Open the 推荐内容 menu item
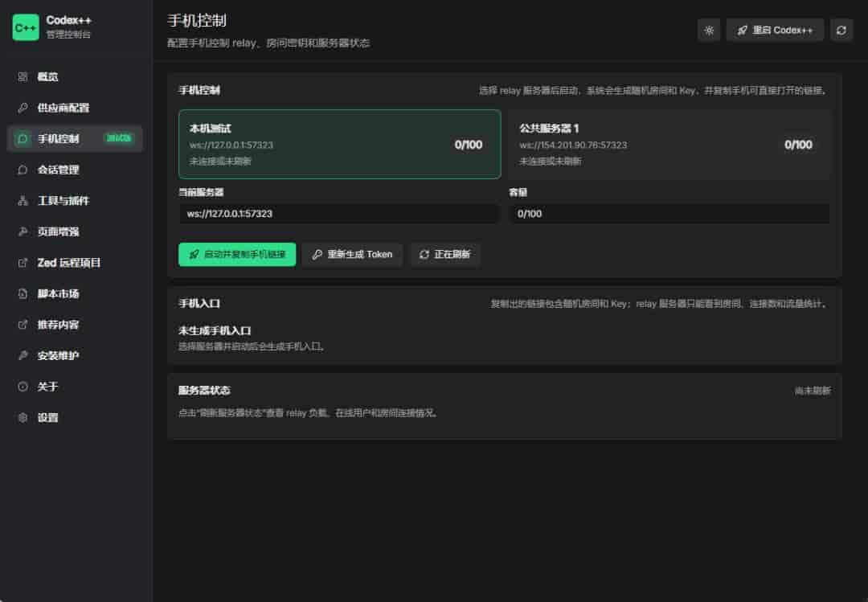This screenshot has height=602, width=868. (x=75, y=325)
